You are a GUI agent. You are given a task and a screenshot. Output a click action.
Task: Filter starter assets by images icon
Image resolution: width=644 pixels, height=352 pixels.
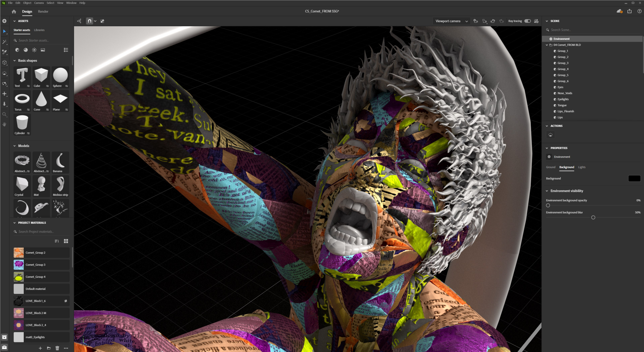[43, 50]
